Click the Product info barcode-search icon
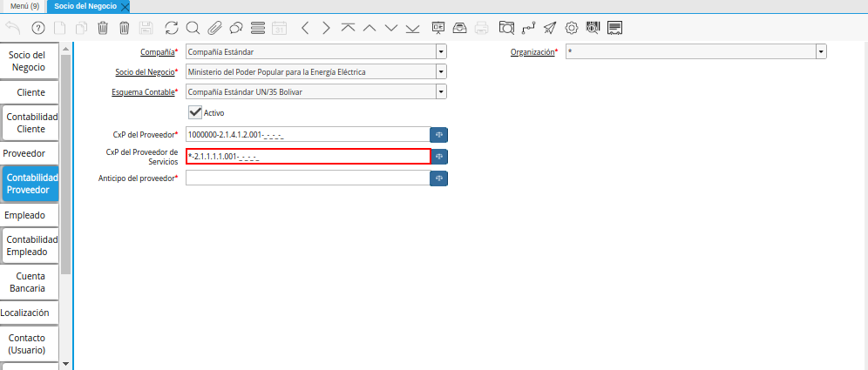 coord(593,28)
